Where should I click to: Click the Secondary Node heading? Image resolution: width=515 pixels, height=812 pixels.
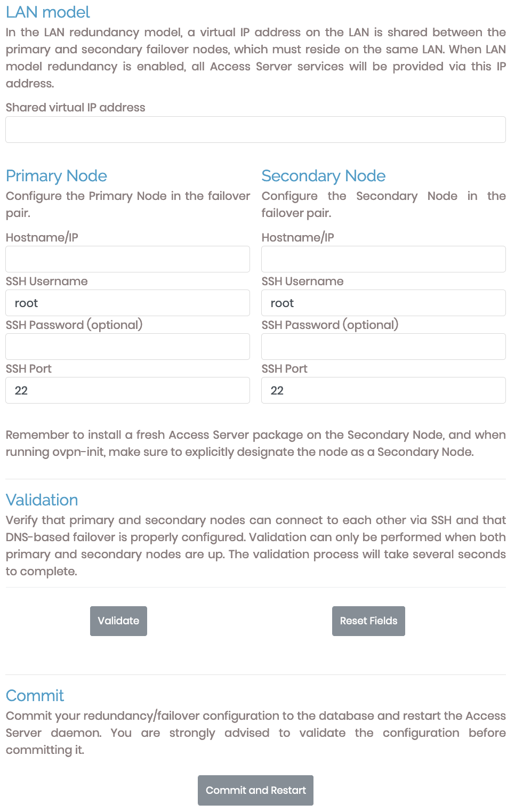[323, 176]
